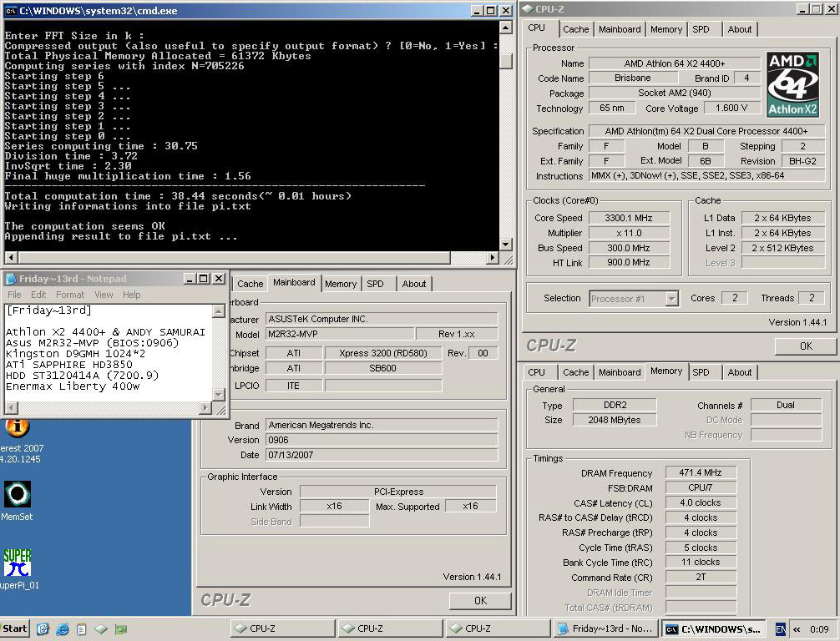Activate the third CPU-Z taskbar button
This screenshot has height=641, width=840.
click(x=498, y=628)
